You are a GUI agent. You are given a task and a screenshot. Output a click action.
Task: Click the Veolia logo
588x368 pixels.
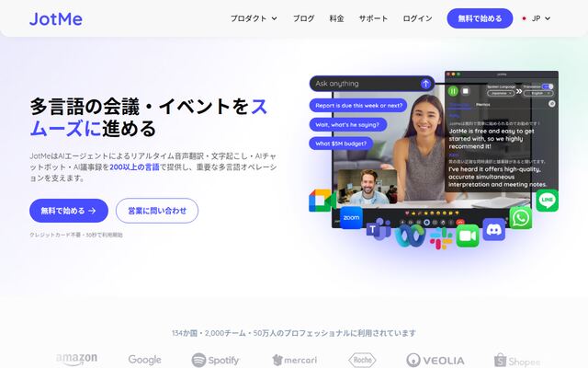coord(435,361)
